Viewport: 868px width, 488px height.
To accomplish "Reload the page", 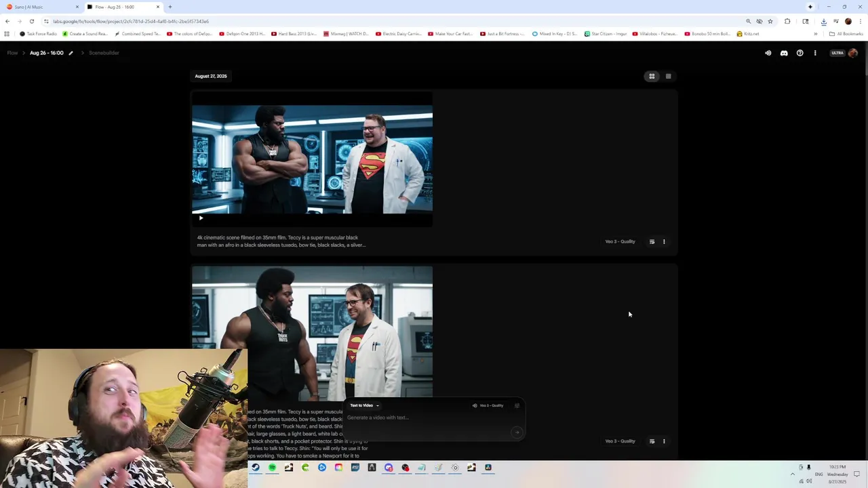I will 31,21.
